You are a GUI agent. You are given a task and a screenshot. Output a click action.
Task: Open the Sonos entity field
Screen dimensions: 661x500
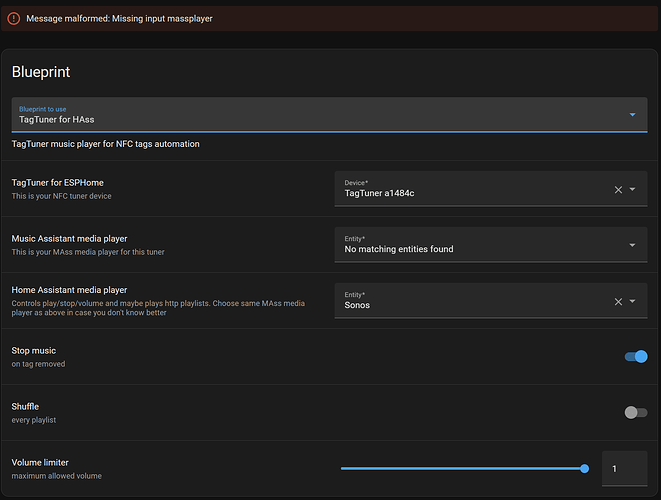[x=491, y=301]
